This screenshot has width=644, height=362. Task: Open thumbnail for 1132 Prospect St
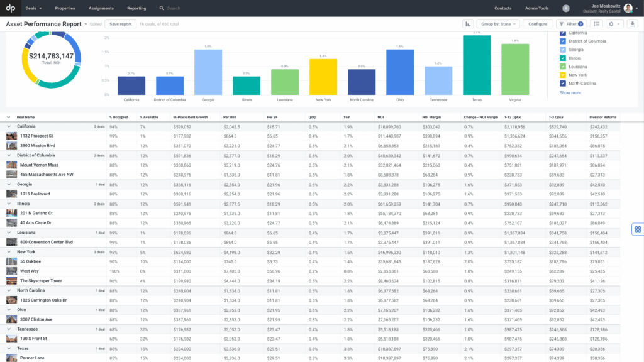click(11, 136)
